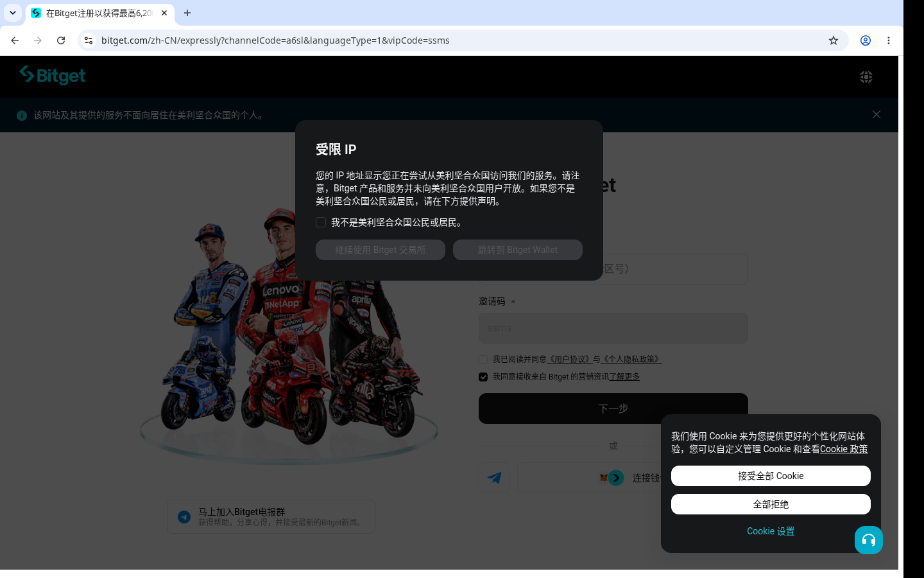Click the Telegram icon in group banner
Screen dimensions: 924x578
[184, 517]
